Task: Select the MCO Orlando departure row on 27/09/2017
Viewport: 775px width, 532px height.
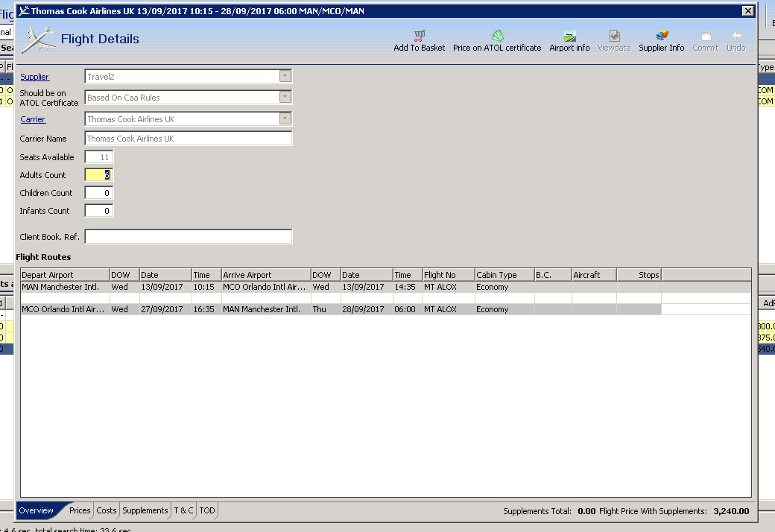Action: point(385,309)
